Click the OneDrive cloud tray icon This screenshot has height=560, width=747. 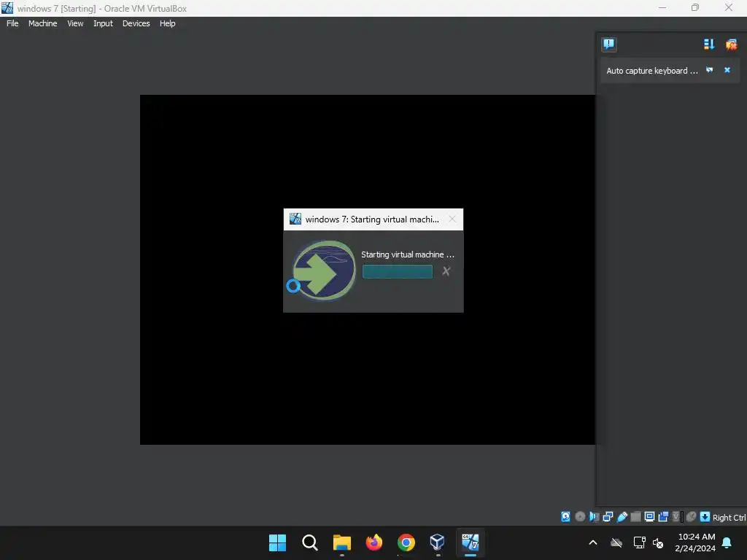(616, 542)
